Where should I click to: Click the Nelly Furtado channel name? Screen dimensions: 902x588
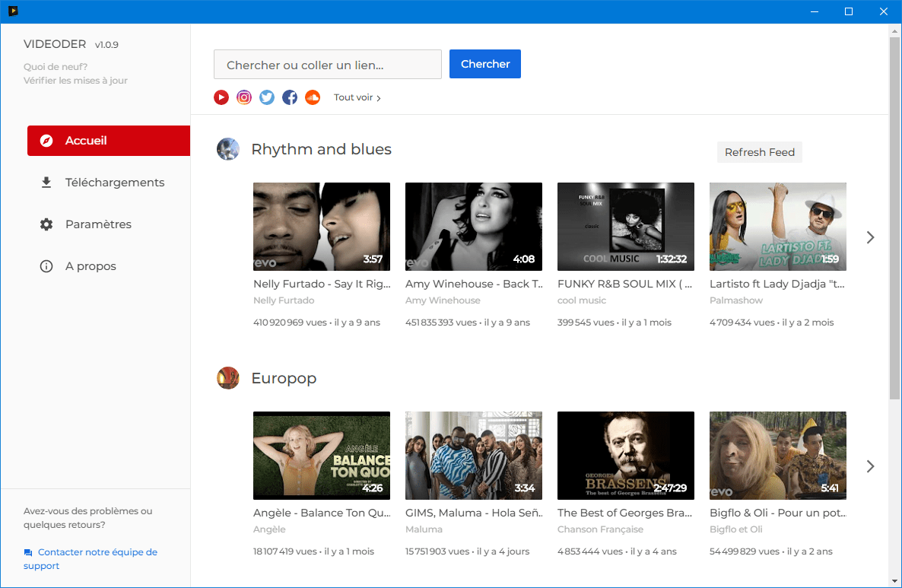pos(284,300)
